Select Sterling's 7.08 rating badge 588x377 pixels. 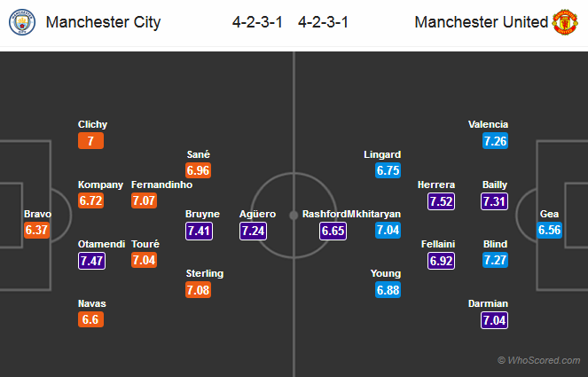click(x=199, y=290)
